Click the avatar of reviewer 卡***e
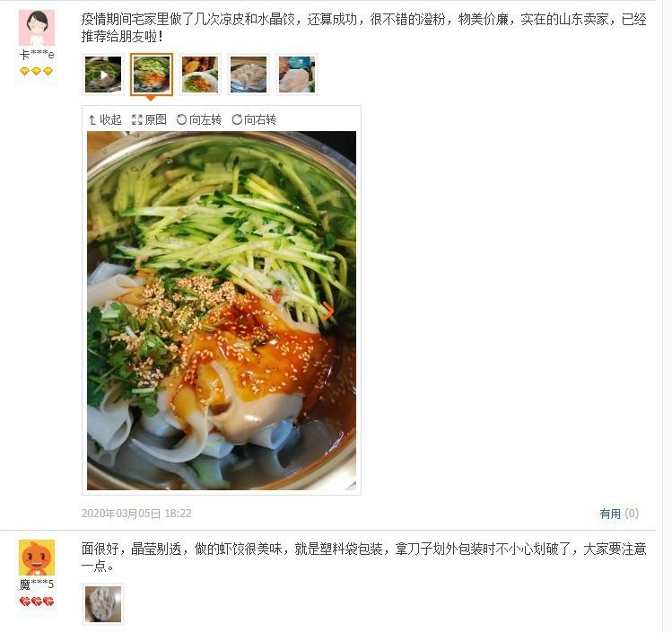672x633 pixels. coord(37,28)
